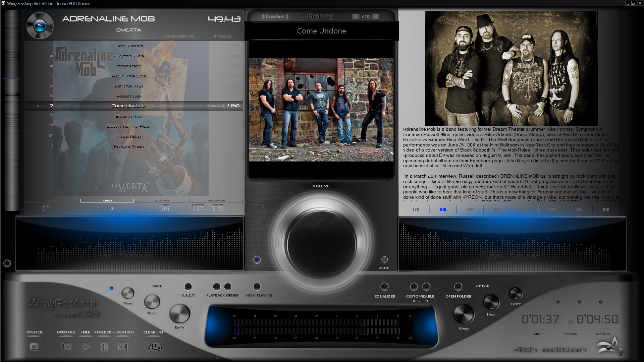The width and height of the screenshot is (644, 362).
Task: Toggle the S.A.C.T. button
Action: pyautogui.click(x=188, y=287)
